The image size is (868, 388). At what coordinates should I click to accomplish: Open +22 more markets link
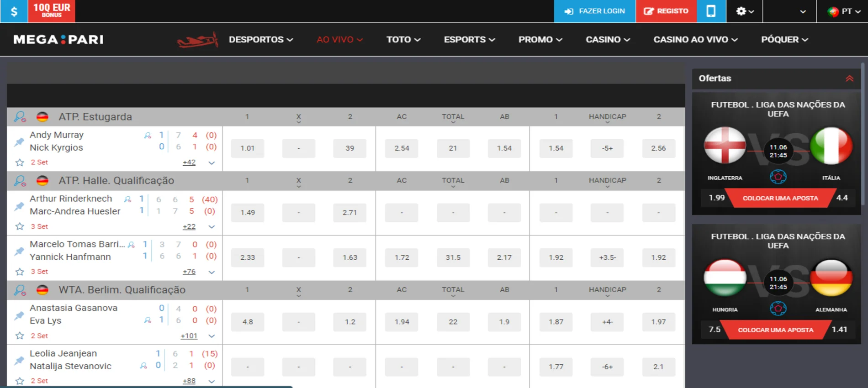coord(189,226)
